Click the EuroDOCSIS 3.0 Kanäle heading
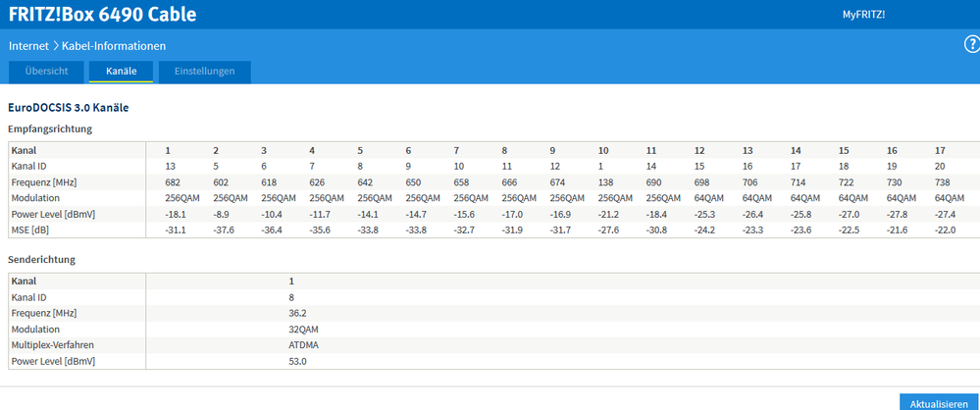 click(x=68, y=107)
